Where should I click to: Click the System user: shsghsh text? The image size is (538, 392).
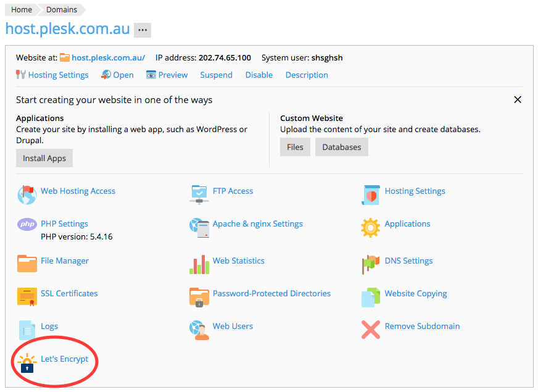pyautogui.click(x=302, y=57)
